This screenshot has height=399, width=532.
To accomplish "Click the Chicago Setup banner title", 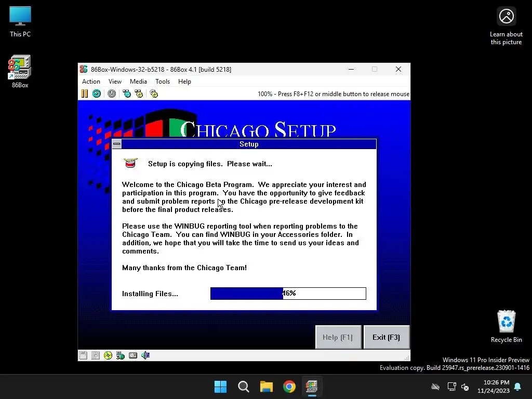I will click(x=258, y=129).
